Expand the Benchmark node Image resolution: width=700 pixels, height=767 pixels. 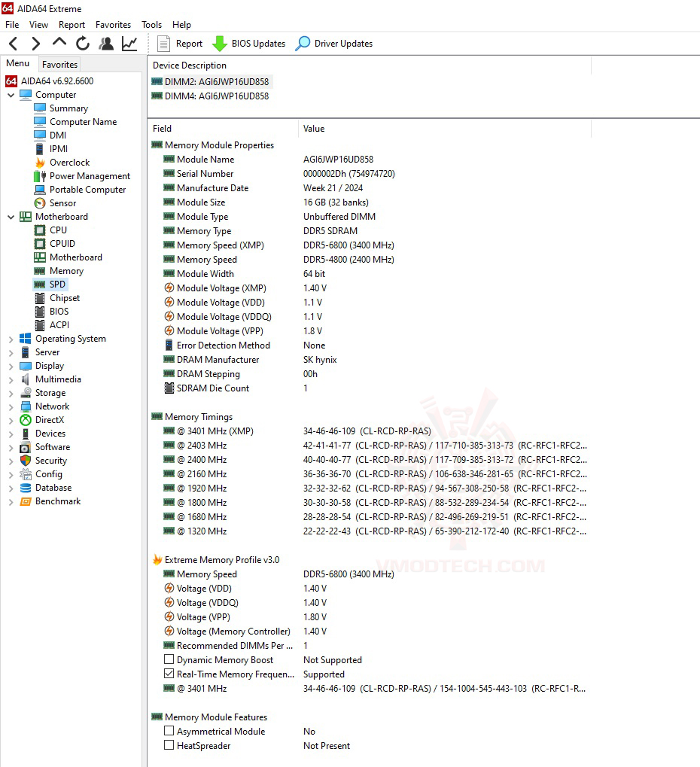[x=11, y=501]
